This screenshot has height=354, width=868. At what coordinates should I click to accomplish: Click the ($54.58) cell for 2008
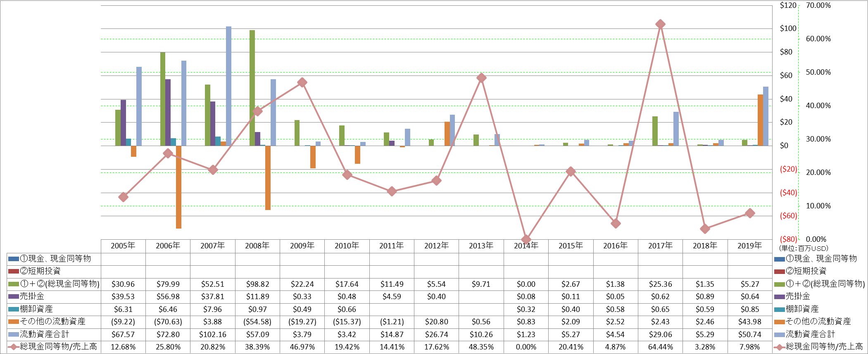click(257, 322)
